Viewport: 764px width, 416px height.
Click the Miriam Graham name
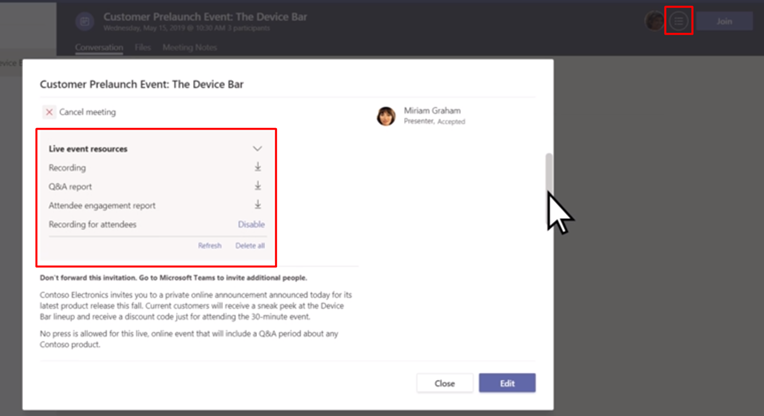[432, 111]
